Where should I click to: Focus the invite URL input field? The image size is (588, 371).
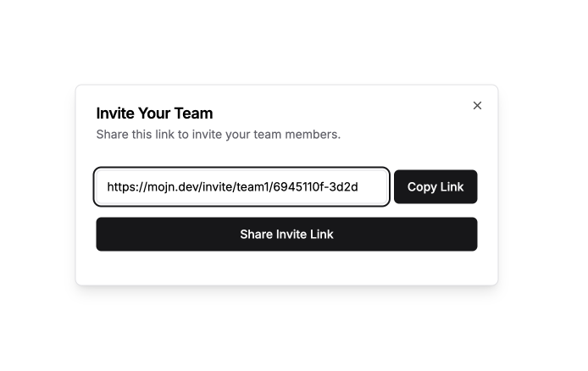tap(241, 186)
